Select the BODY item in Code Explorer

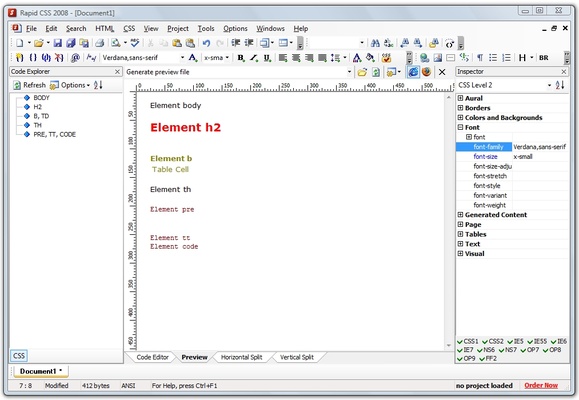pyautogui.click(x=41, y=98)
